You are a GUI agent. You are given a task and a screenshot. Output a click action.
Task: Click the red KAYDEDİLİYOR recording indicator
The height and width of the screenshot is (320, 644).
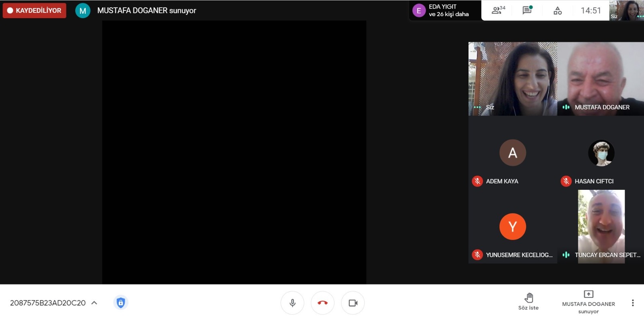pos(35,10)
